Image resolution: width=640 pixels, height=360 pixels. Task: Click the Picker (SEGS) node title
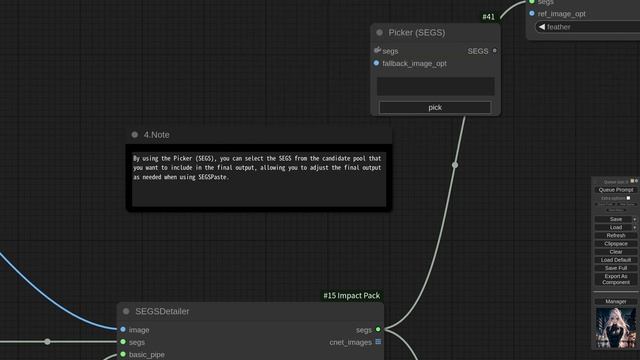click(417, 33)
